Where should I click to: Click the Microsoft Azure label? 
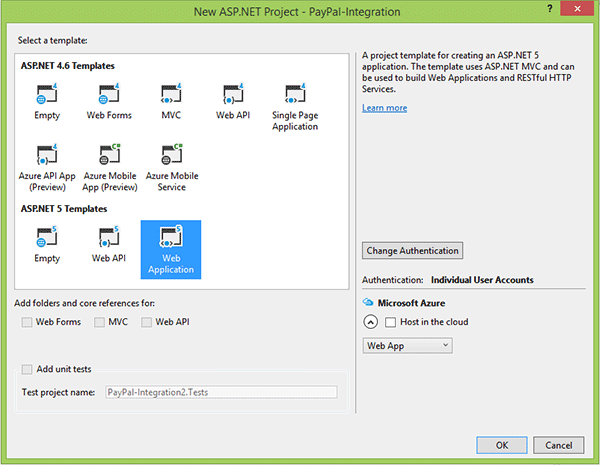[411, 303]
